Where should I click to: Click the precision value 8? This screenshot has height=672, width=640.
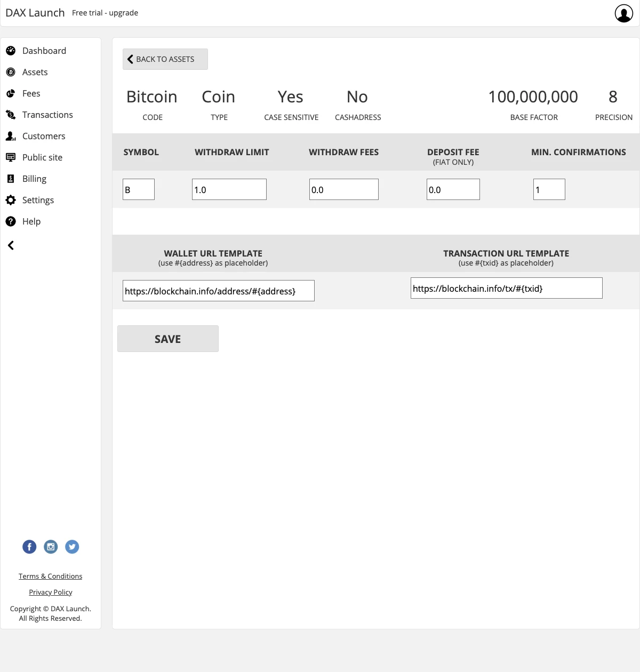click(613, 97)
